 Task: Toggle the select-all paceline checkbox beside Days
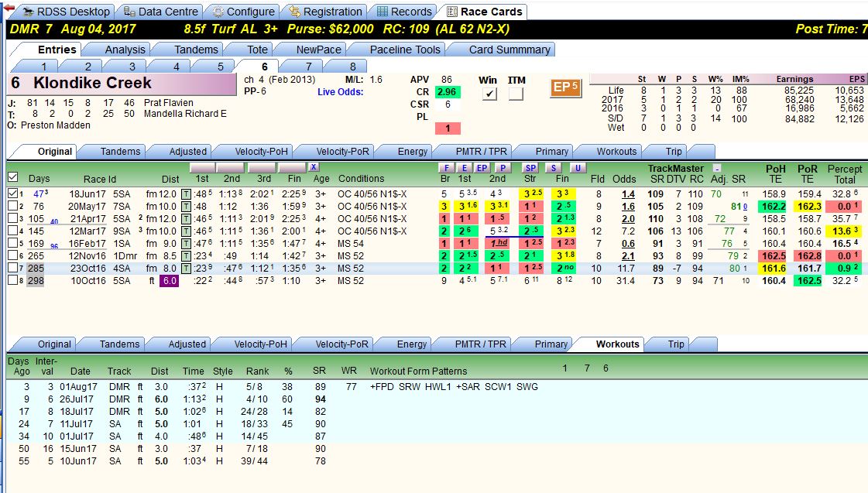[13, 177]
